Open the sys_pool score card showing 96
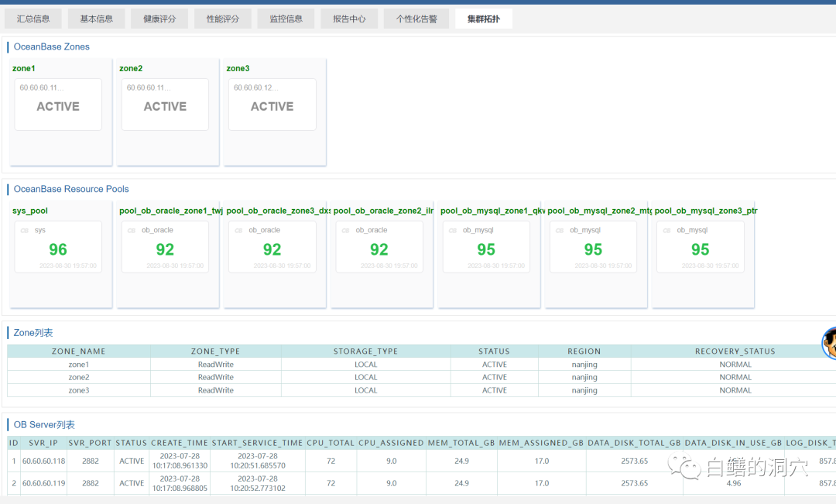This screenshot has width=836, height=504. pos(58,247)
